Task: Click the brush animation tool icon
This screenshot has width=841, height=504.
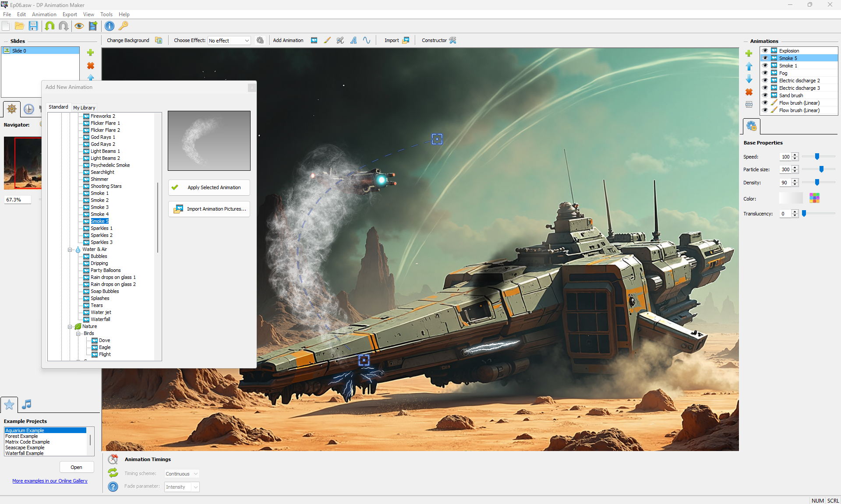Action: click(x=327, y=40)
